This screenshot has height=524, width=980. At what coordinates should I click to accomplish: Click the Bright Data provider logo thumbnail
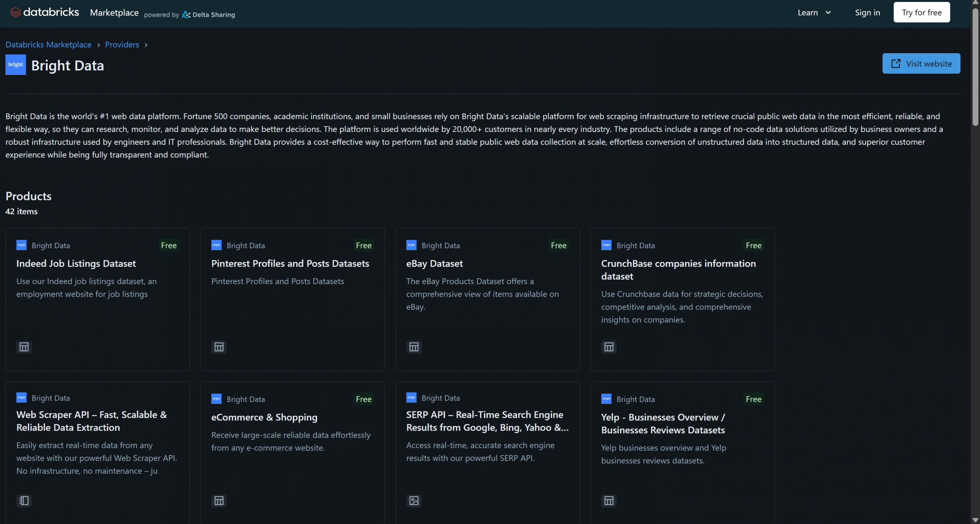click(x=16, y=65)
